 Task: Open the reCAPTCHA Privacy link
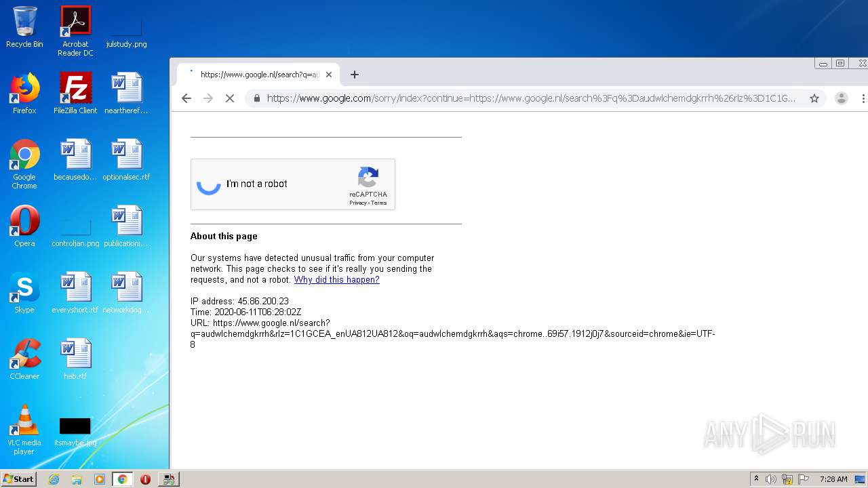[x=358, y=203]
